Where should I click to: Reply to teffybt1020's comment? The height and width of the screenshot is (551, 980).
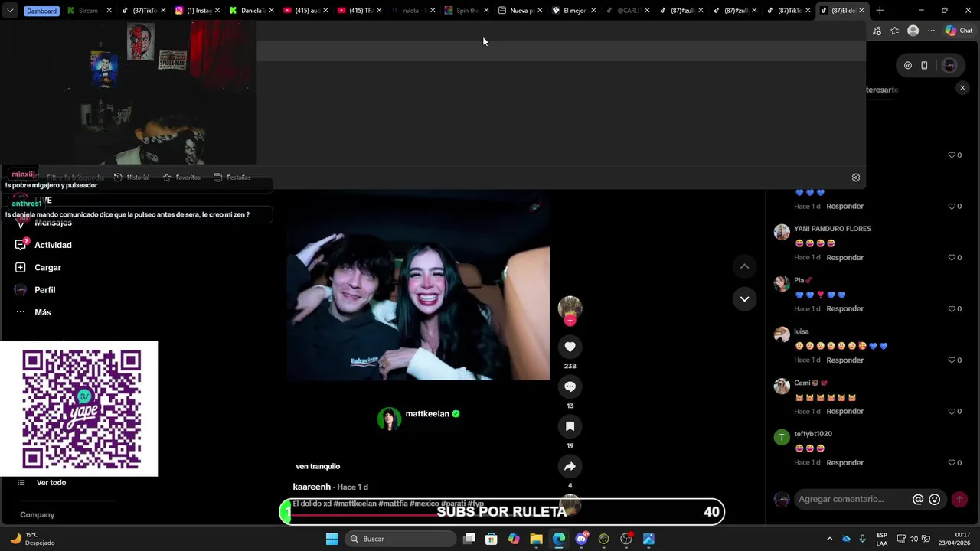[844, 463]
